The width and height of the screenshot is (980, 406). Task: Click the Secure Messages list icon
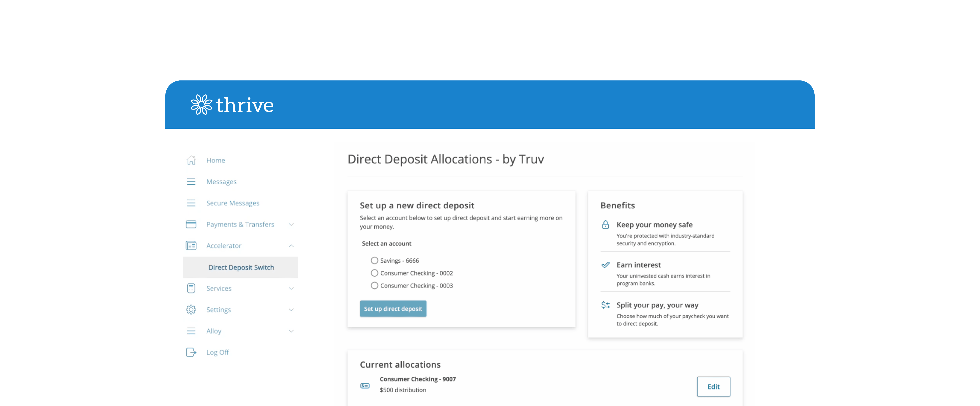(191, 203)
